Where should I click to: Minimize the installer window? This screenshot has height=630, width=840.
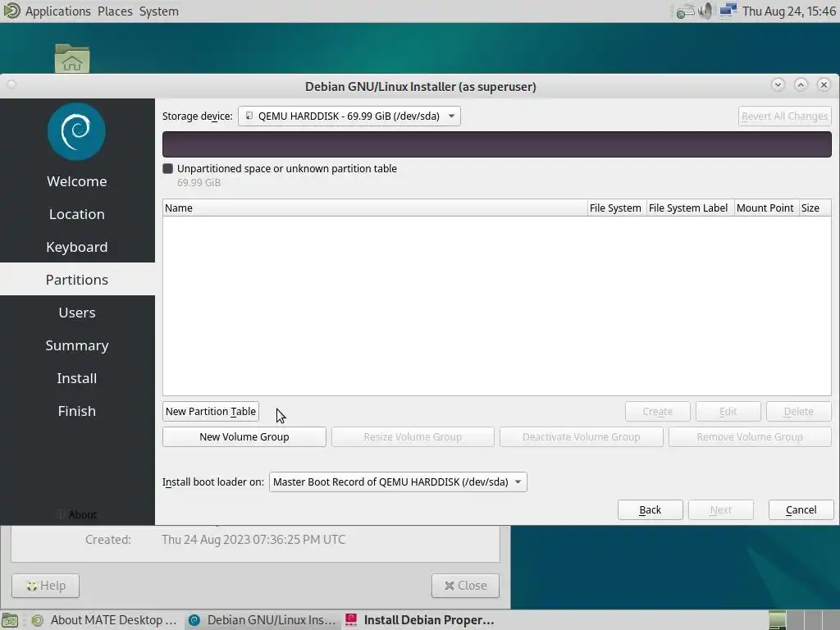pos(778,84)
